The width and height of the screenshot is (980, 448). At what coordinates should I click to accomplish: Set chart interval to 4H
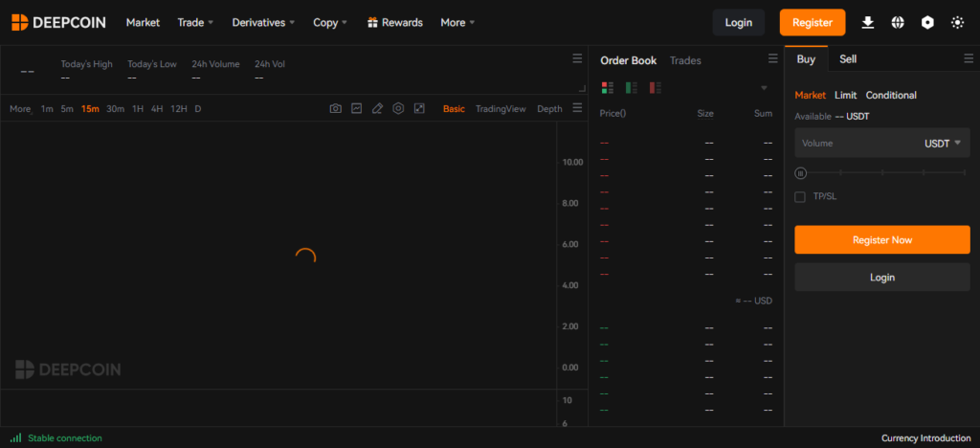click(157, 109)
